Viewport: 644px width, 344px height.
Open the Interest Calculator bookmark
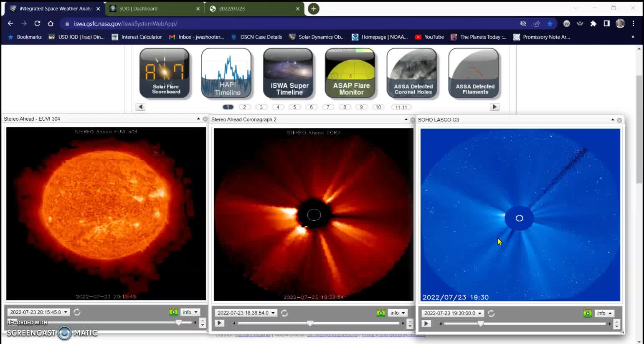point(137,37)
